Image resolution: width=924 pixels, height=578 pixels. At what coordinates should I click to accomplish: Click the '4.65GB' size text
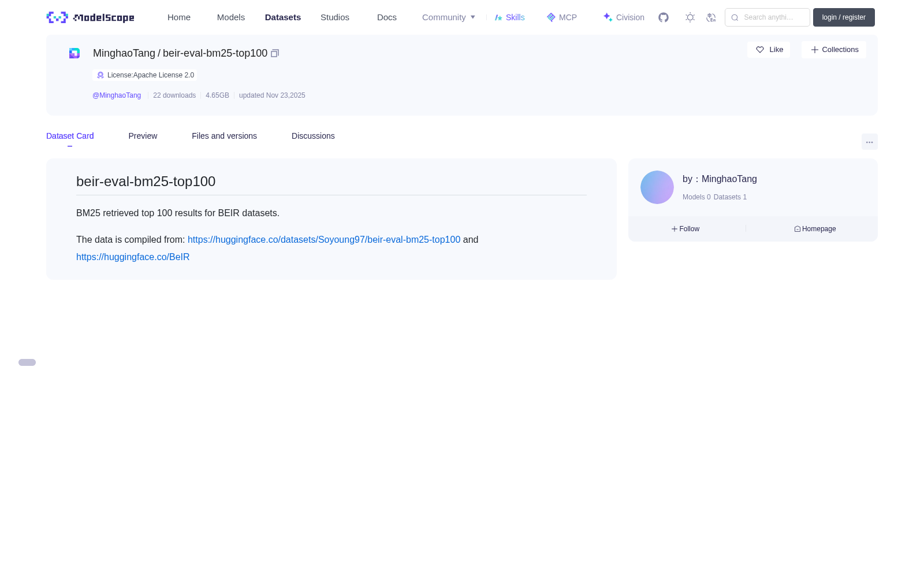tap(217, 95)
